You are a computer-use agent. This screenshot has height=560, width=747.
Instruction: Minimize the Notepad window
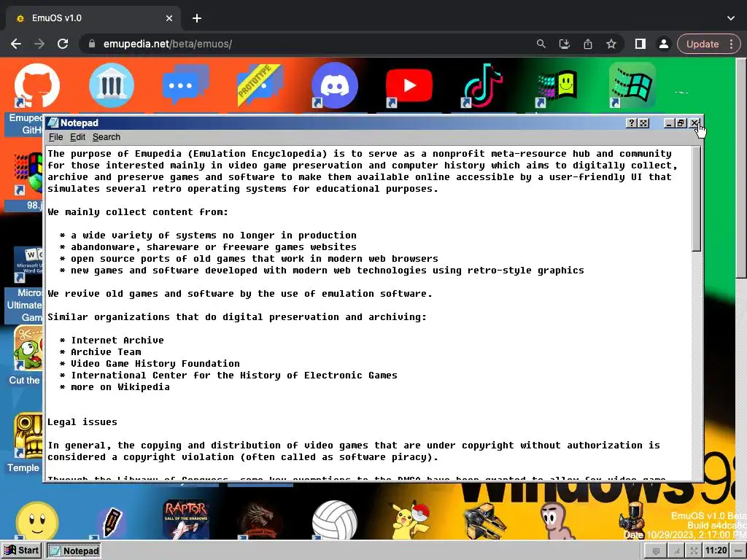(x=669, y=122)
